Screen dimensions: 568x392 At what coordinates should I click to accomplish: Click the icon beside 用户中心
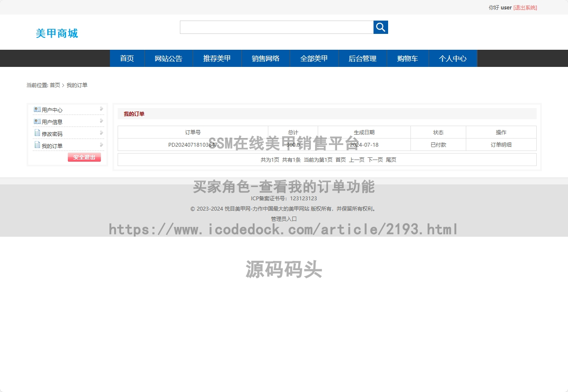pyautogui.click(x=37, y=109)
